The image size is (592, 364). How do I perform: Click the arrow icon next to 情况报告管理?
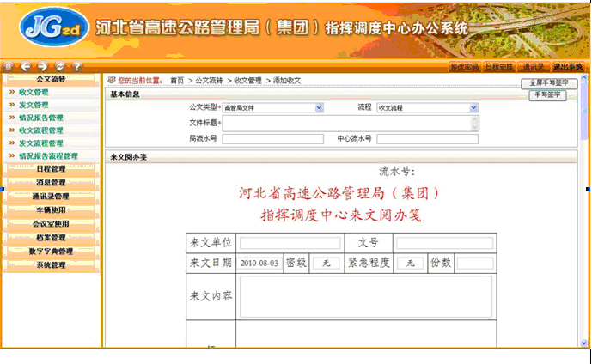pos(12,118)
